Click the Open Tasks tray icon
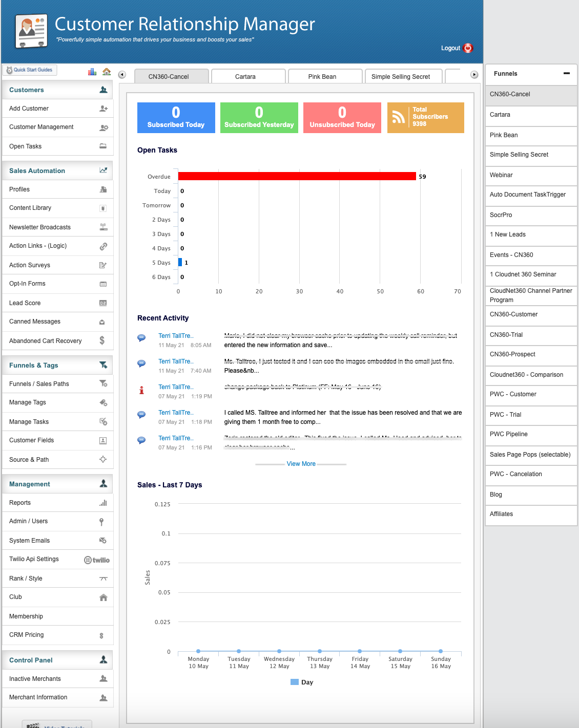The width and height of the screenshot is (579, 728). pyautogui.click(x=103, y=146)
